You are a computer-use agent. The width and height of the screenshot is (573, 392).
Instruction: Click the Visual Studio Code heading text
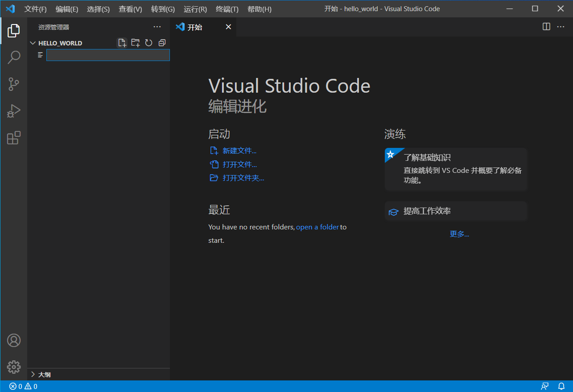tap(289, 86)
